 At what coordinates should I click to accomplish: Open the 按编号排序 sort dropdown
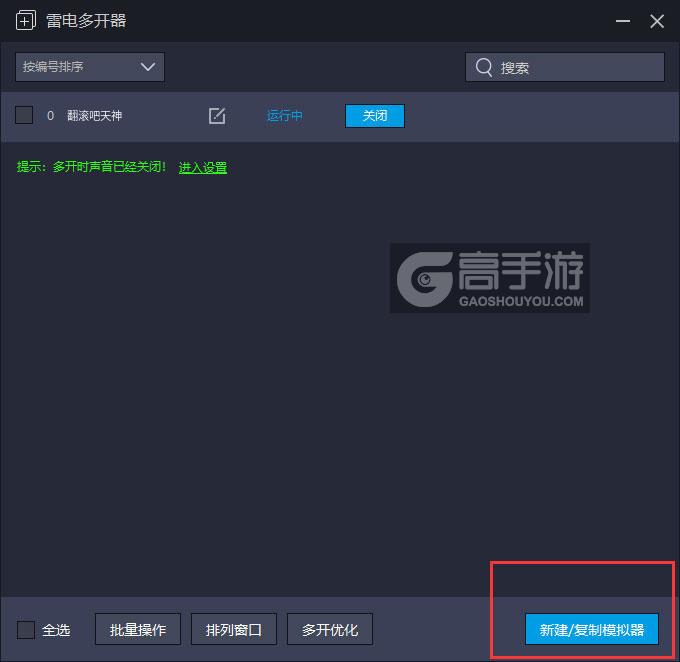coord(90,67)
